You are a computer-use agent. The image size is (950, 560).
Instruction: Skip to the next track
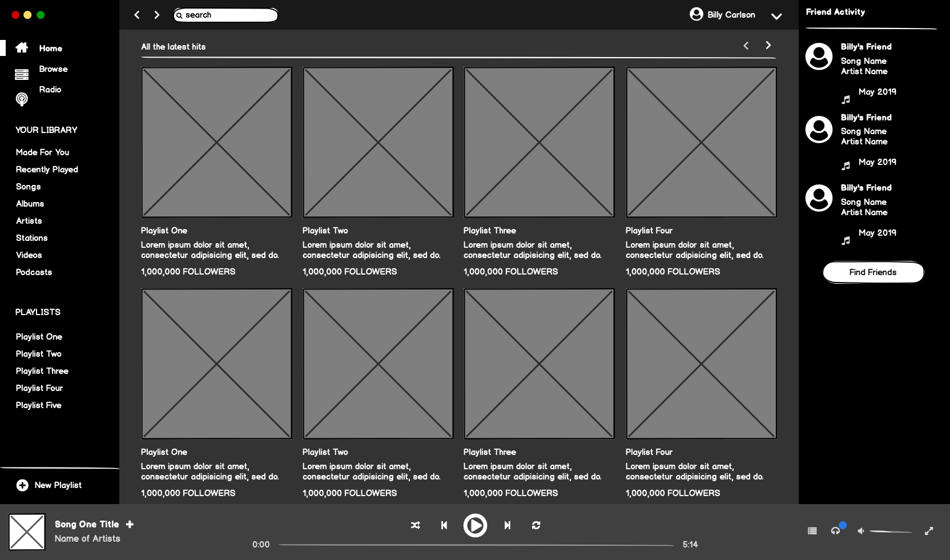tap(507, 525)
